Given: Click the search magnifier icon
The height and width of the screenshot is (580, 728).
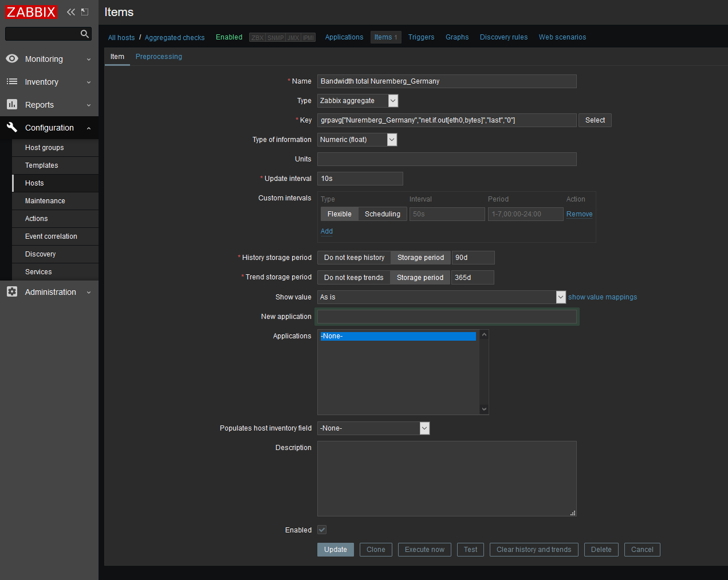Looking at the screenshot, I should (x=85, y=34).
